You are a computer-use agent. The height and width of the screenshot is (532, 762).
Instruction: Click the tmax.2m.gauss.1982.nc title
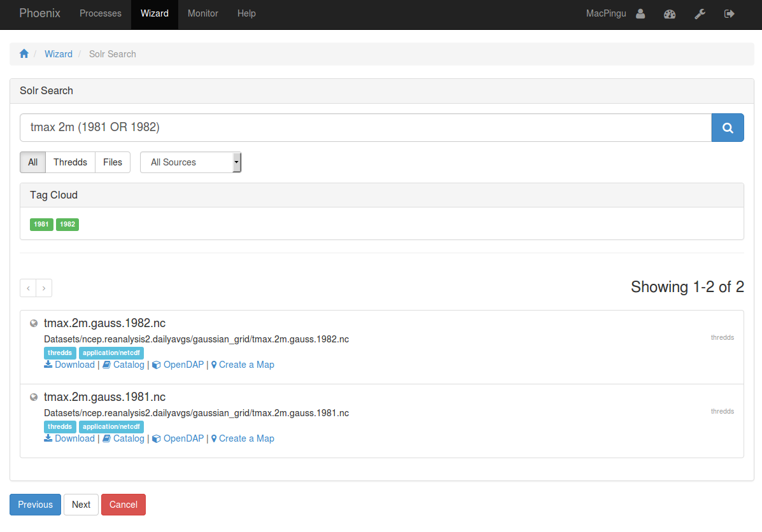tap(104, 323)
